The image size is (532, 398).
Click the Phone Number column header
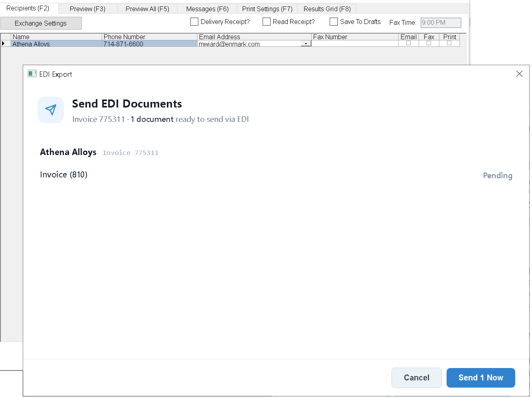[150, 37]
